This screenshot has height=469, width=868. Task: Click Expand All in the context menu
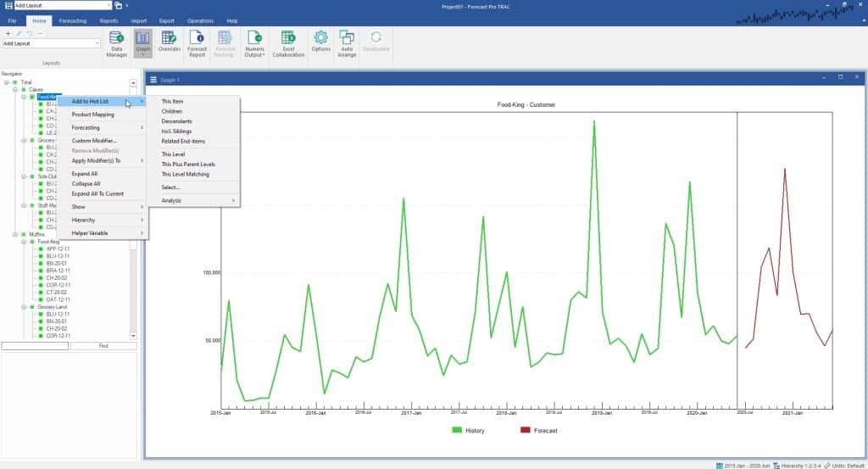coord(86,173)
